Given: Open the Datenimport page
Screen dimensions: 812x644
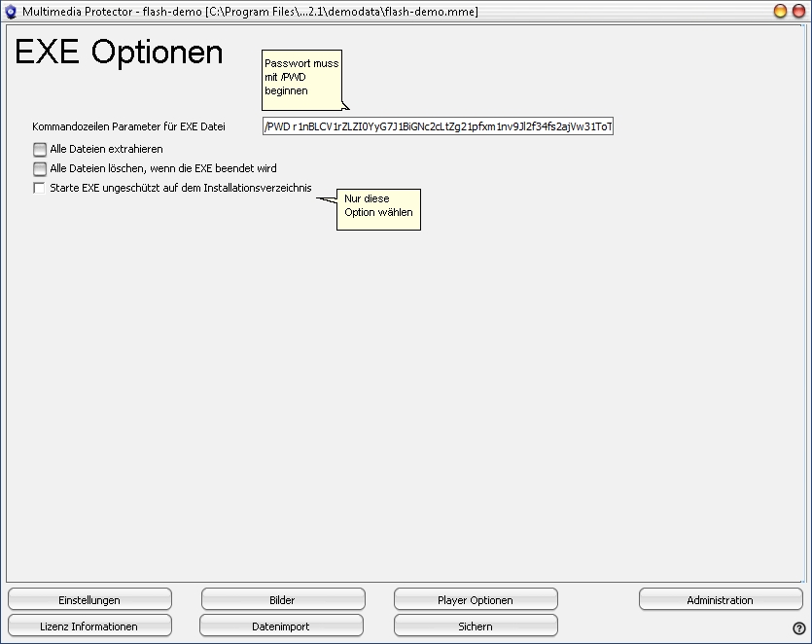Looking at the screenshot, I should (x=281, y=626).
